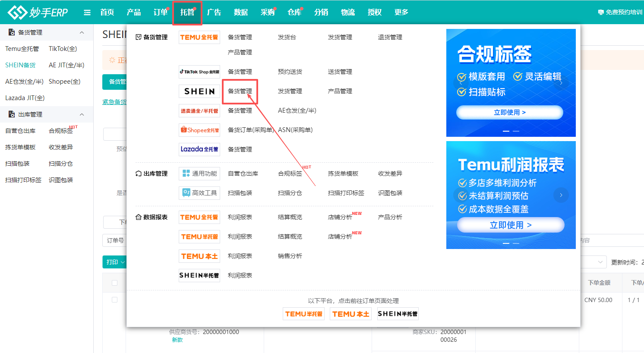Open the 数据 menu in the top bar

click(241, 12)
